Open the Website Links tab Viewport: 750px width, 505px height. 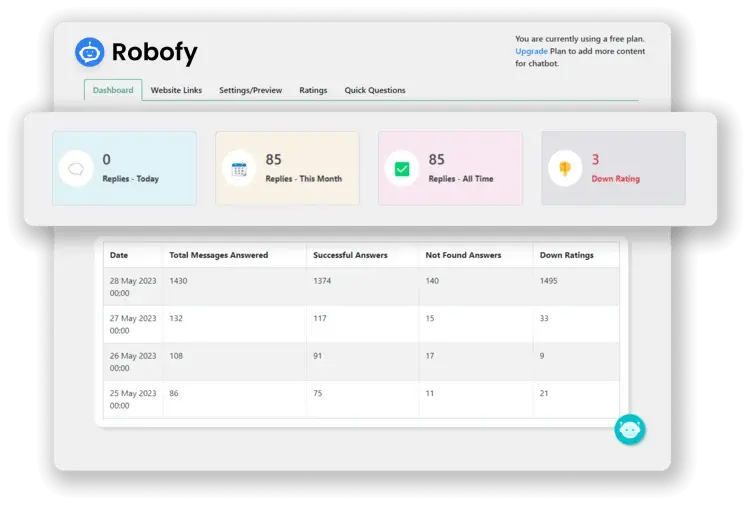(176, 90)
